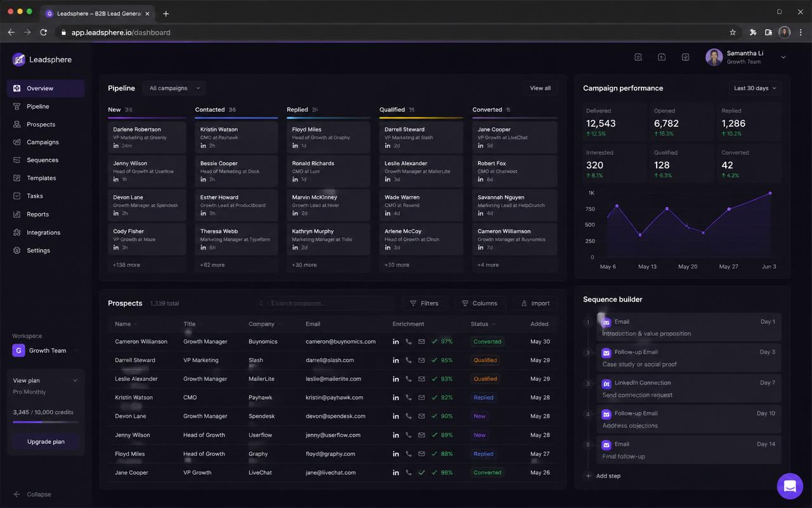Screen dimensions: 812x508
Task: Click the Jun 3 data point on chart
Action: click(770, 193)
